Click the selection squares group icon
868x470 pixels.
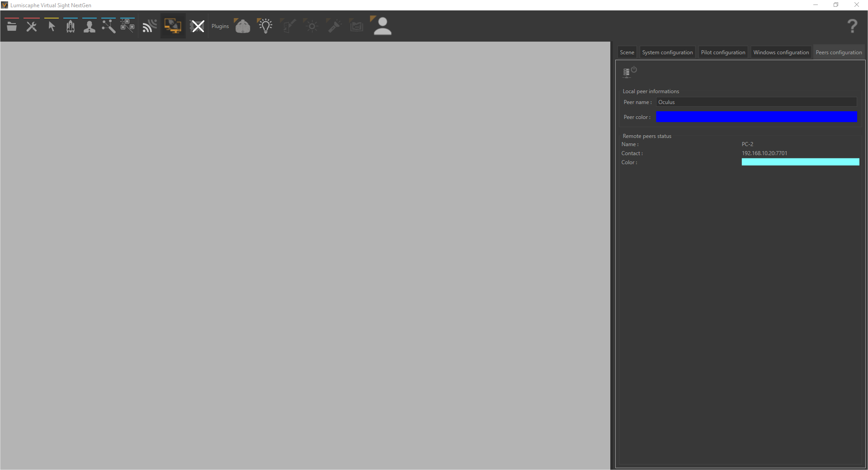coord(127,26)
